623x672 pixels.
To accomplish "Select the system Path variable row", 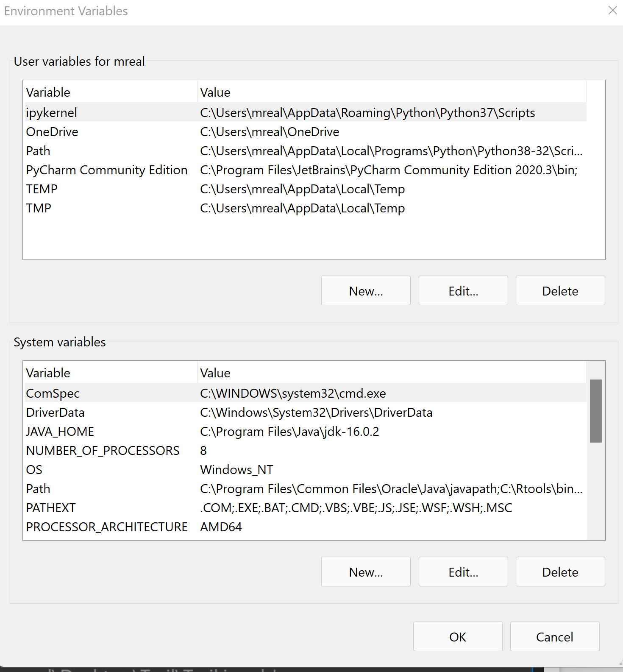I will click(x=38, y=489).
